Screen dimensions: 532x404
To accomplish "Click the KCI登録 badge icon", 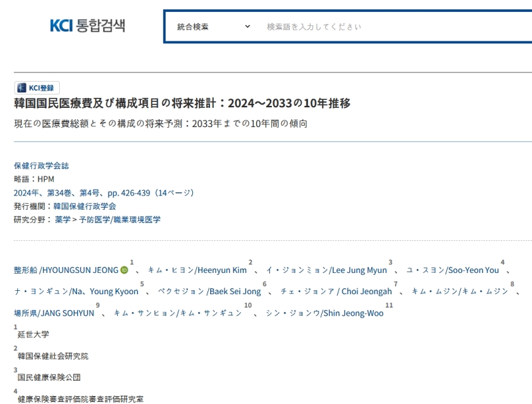I will 37,88.
